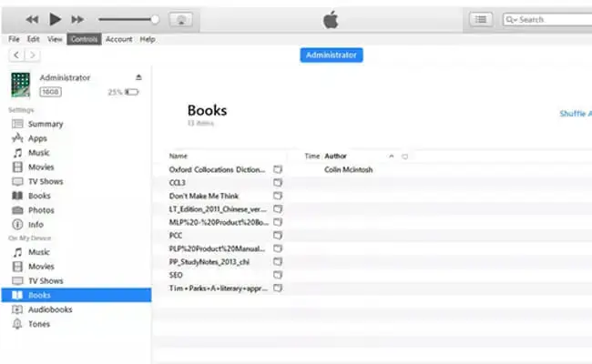Skip forward with the fast-forward button

(77, 19)
